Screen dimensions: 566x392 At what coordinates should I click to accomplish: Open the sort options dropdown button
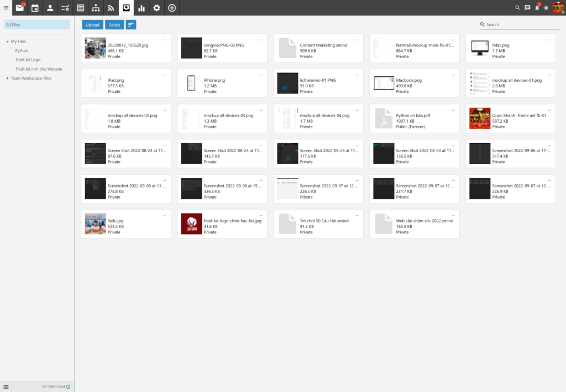point(131,25)
